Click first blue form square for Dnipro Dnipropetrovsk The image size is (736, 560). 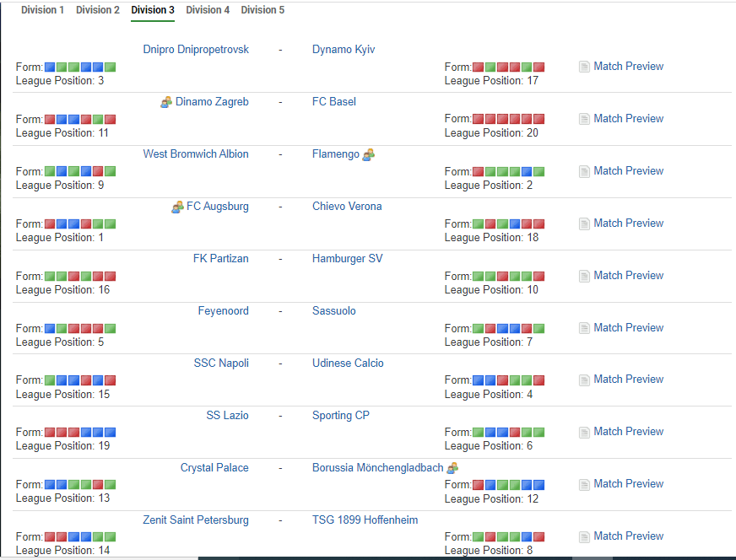click(x=50, y=67)
